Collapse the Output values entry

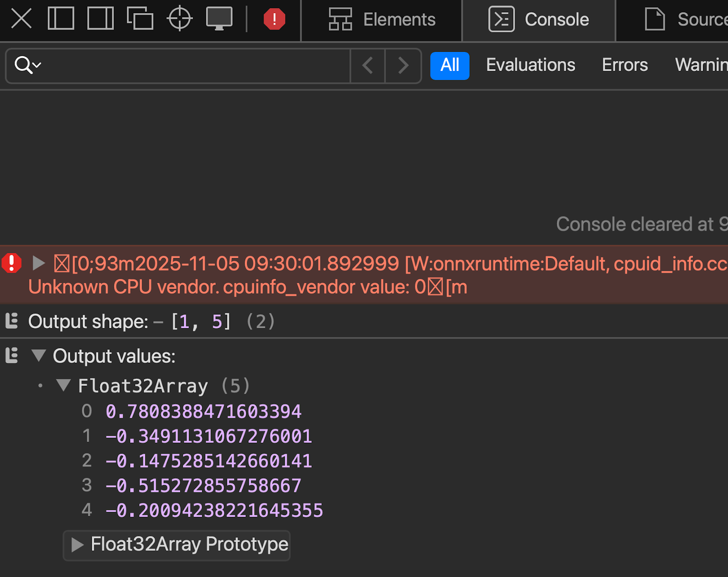coord(39,356)
